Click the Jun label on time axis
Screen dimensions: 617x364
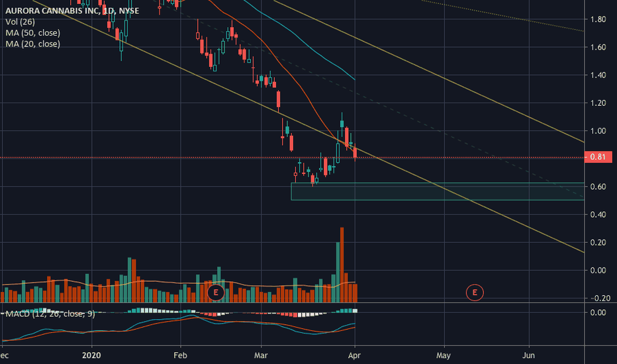pos(528,355)
